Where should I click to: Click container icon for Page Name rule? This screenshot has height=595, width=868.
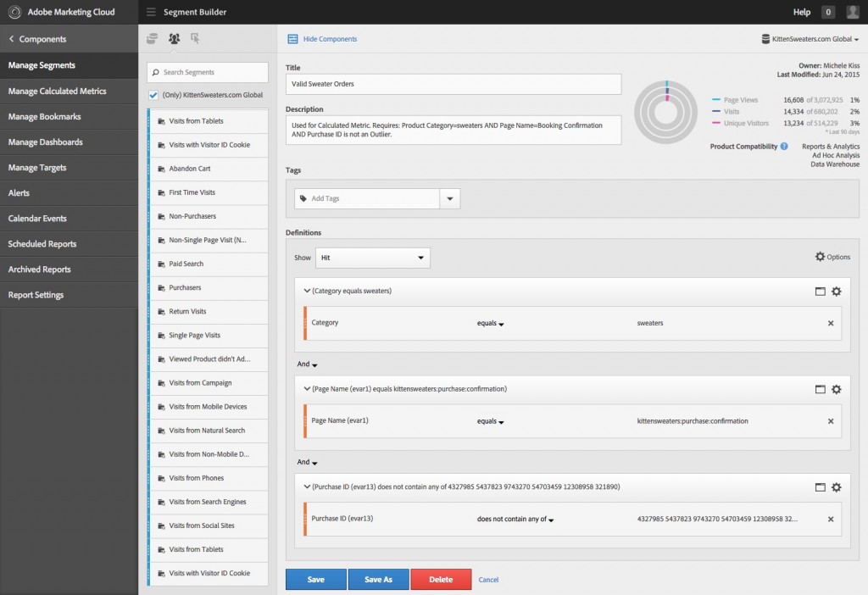click(820, 389)
